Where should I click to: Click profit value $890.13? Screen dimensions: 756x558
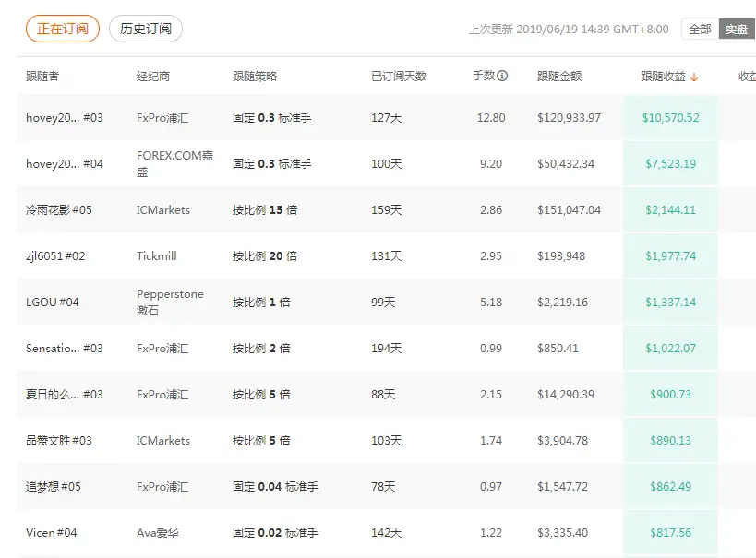[x=671, y=441]
